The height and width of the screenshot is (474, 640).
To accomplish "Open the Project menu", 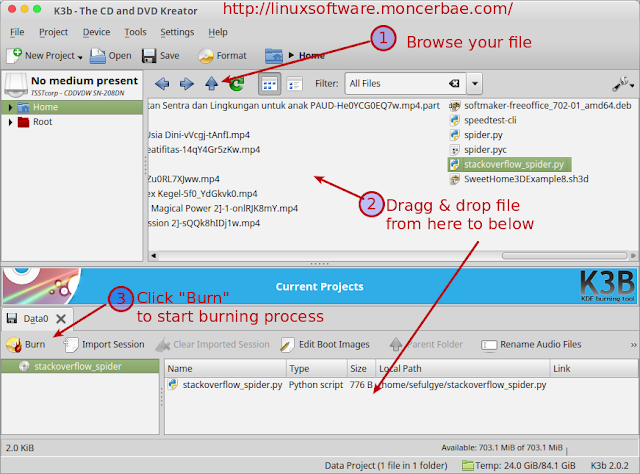I will (53, 32).
